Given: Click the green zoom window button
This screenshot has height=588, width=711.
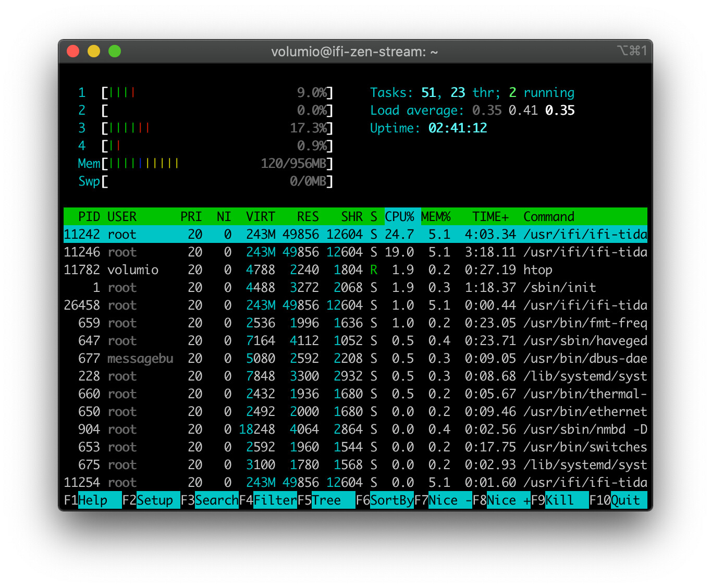Looking at the screenshot, I should click(115, 51).
